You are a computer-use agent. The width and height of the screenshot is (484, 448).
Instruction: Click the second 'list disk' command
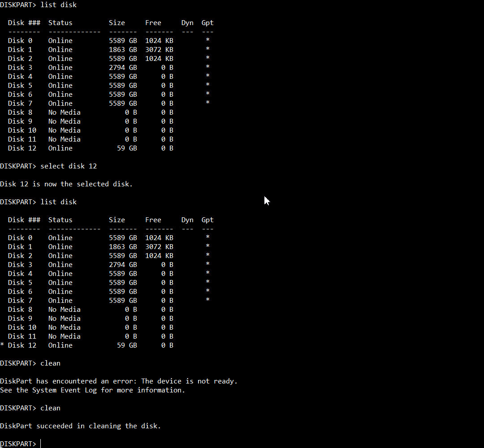[x=59, y=202]
